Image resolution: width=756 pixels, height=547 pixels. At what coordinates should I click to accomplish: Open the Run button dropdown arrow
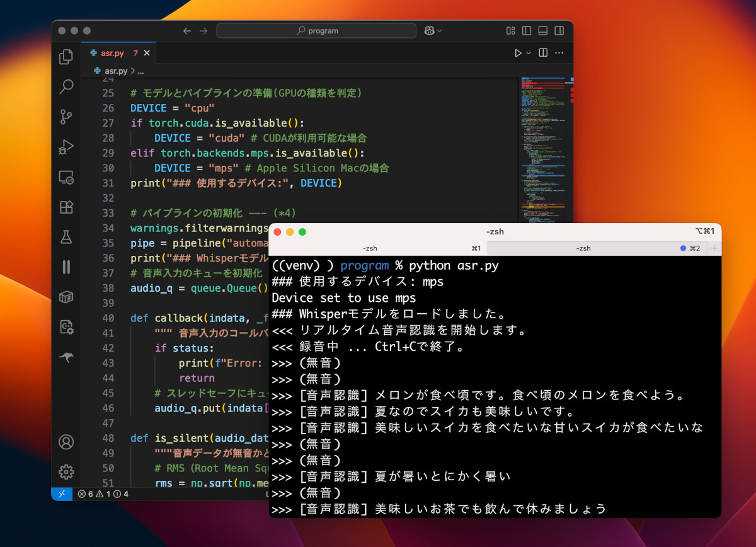click(529, 53)
